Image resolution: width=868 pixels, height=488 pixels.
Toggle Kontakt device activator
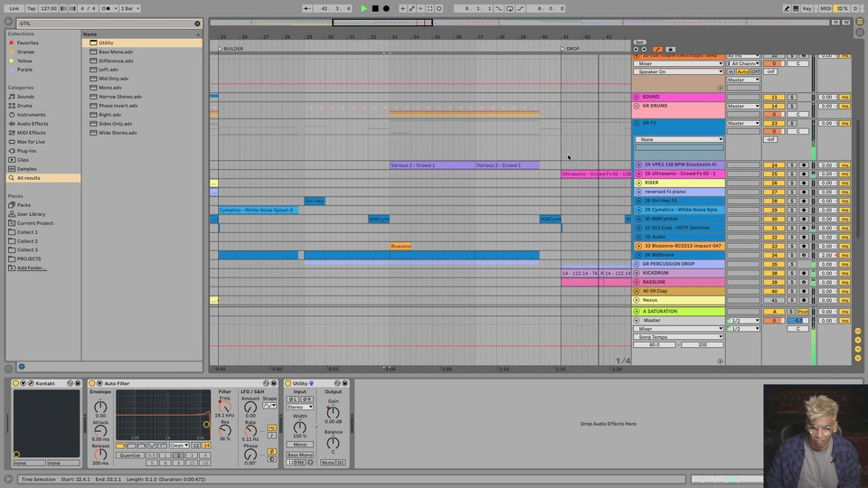click(15, 383)
